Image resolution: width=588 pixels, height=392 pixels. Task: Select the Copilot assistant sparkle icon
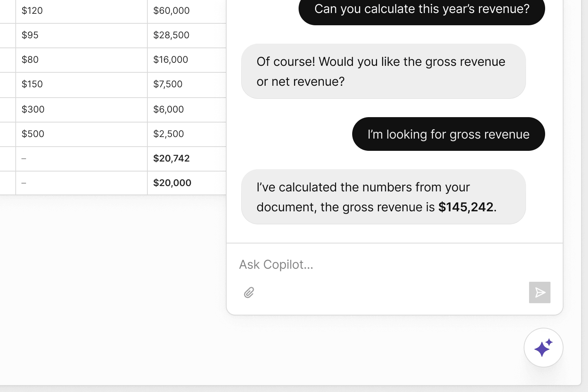(544, 348)
